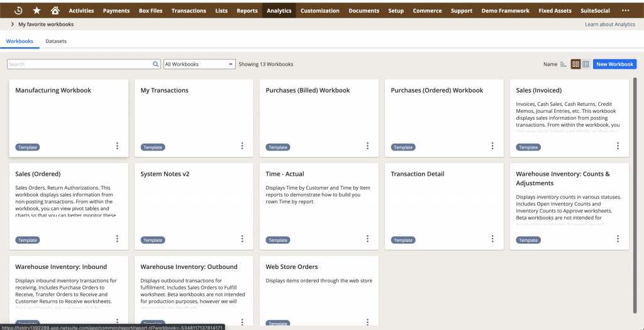The width and height of the screenshot is (644, 330).
Task: Open the Purchases (Ordered) Workbook title
Action: (x=437, y=90)
